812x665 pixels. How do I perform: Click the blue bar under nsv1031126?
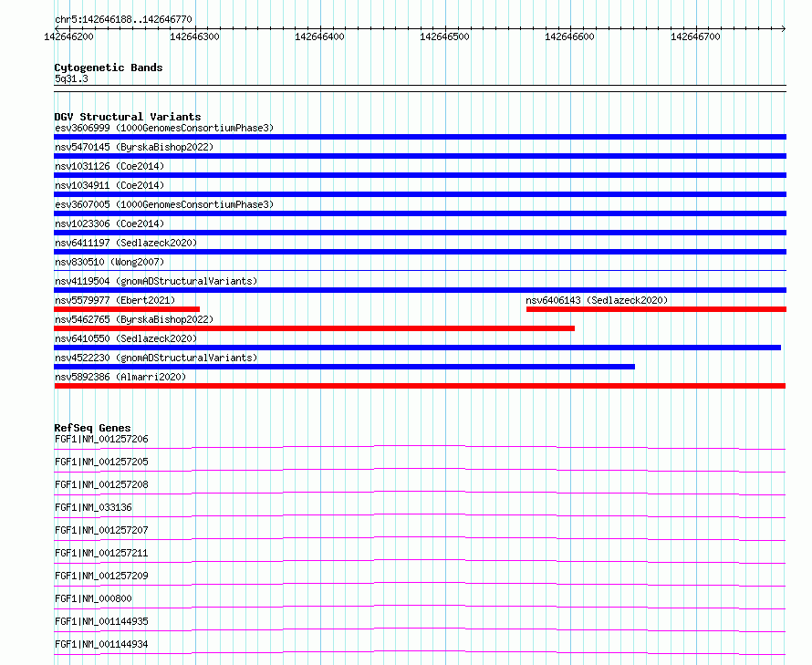[x=420, y=175]
